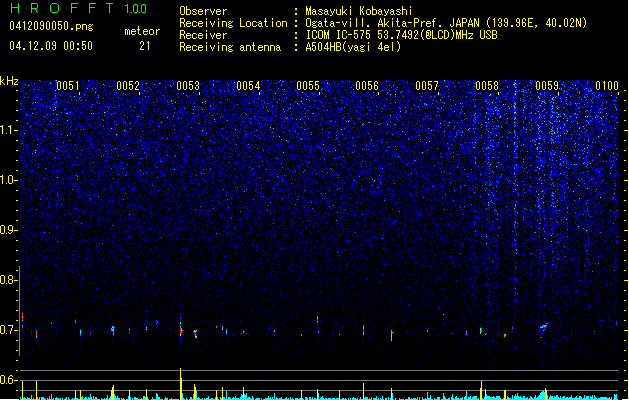Image resolution: width=629 pixels, height=400 pixels.
Task: Click the 0057 time marker
Action: [x=427, y=85]
